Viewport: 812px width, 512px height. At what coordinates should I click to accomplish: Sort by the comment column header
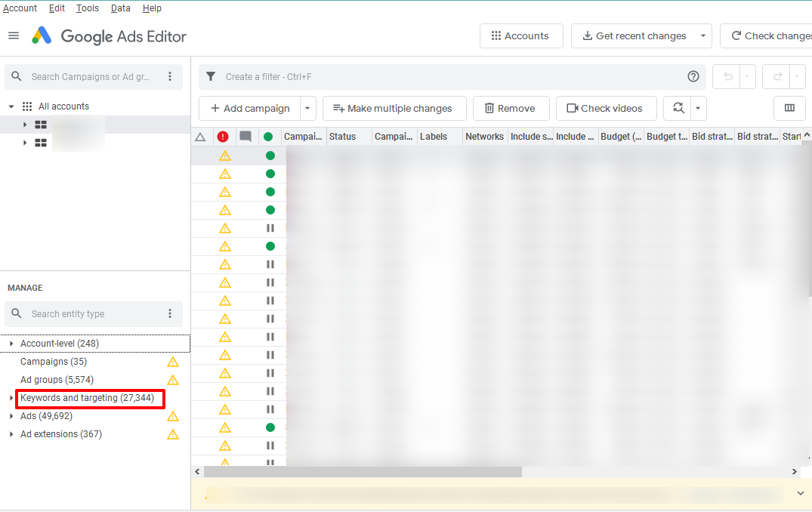tap(245, 137)
